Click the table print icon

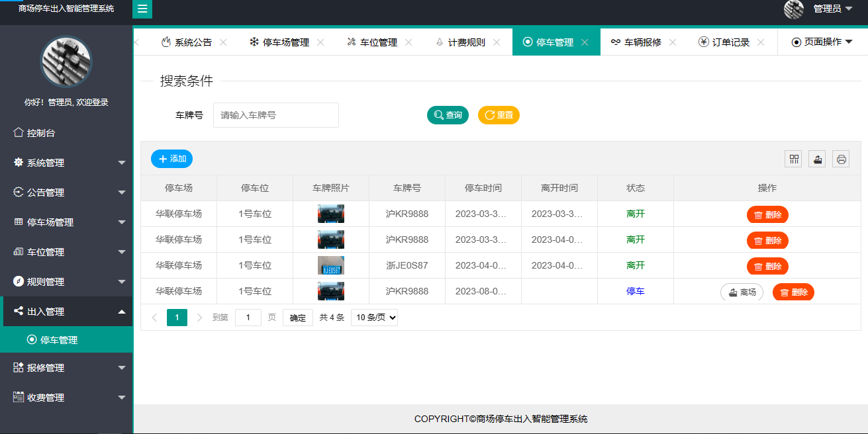tap(841, 159)
